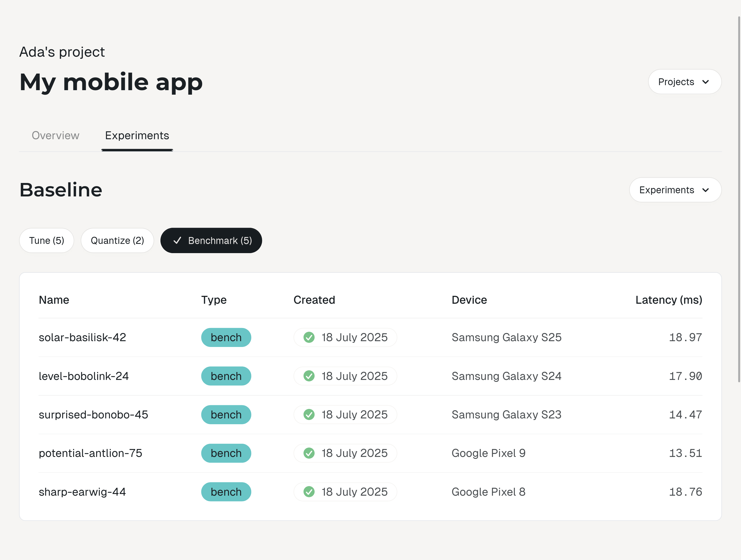
Task: Open the Experiments dropdown next to Baseline
Action: [x=675, y=190]
